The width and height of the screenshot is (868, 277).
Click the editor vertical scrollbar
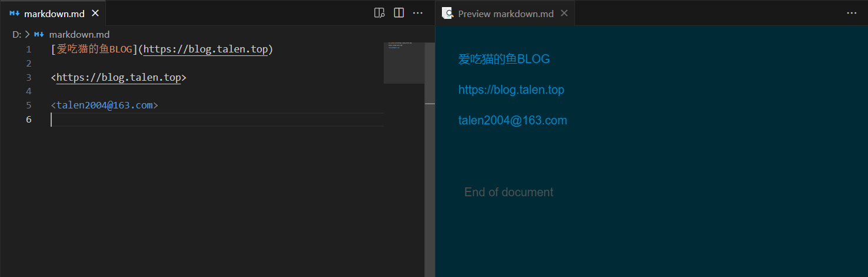pyautogui.click(x=430, y=177)
